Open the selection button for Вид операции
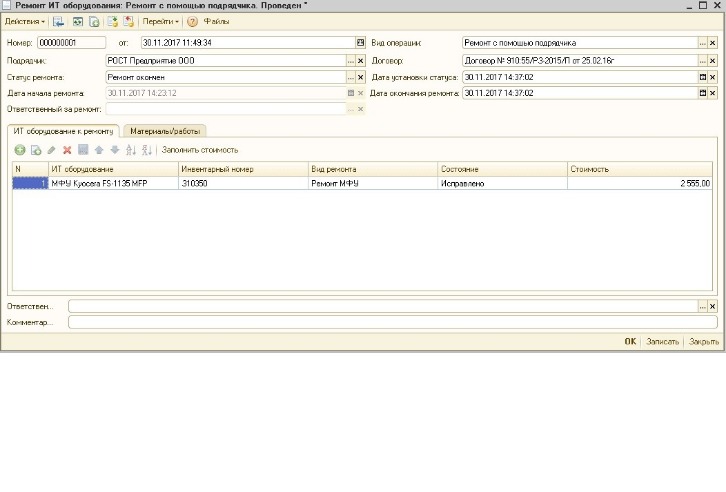Screen dimensions: 726x492 [x=702, y=43]
